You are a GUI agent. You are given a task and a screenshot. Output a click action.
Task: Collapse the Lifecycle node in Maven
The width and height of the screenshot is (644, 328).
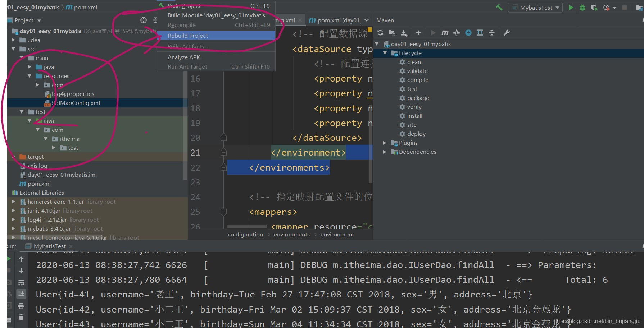click(385, 53)
